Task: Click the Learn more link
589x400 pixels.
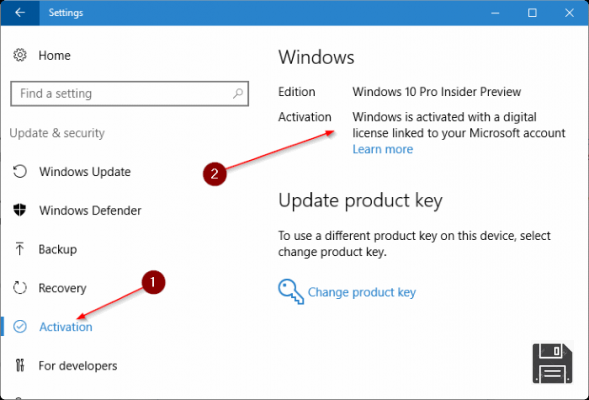Action: pos(383,149)
